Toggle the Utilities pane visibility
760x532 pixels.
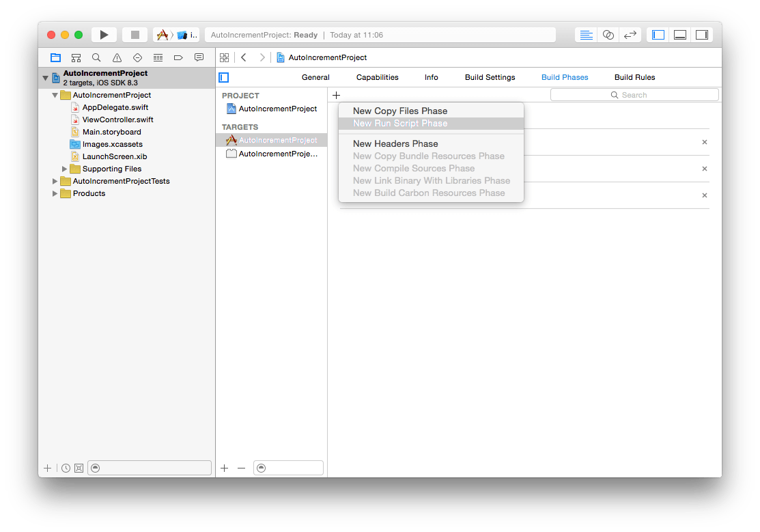tap(702, 35)
